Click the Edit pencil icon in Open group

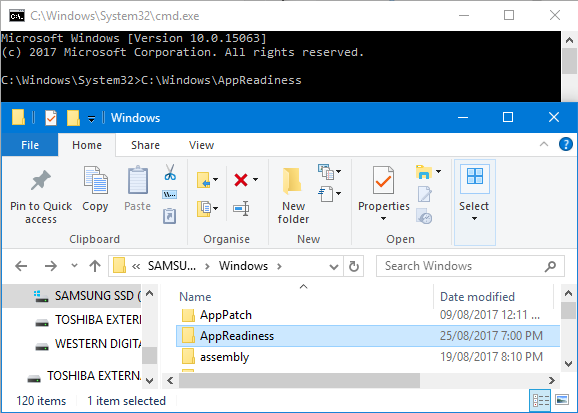(424, 194)
